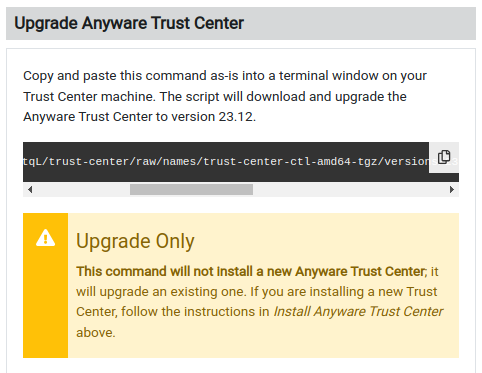The image size is (482, 373).
Task: Click 'will upgrade an existing one' warning text
Action: [x=161, y=292]
